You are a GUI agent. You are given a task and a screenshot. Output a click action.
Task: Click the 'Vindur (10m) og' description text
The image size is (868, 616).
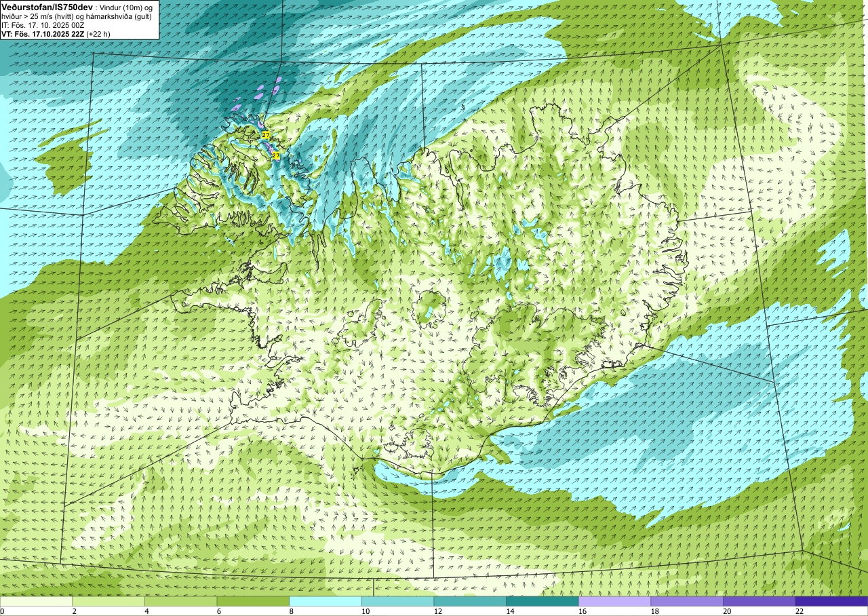127,7
